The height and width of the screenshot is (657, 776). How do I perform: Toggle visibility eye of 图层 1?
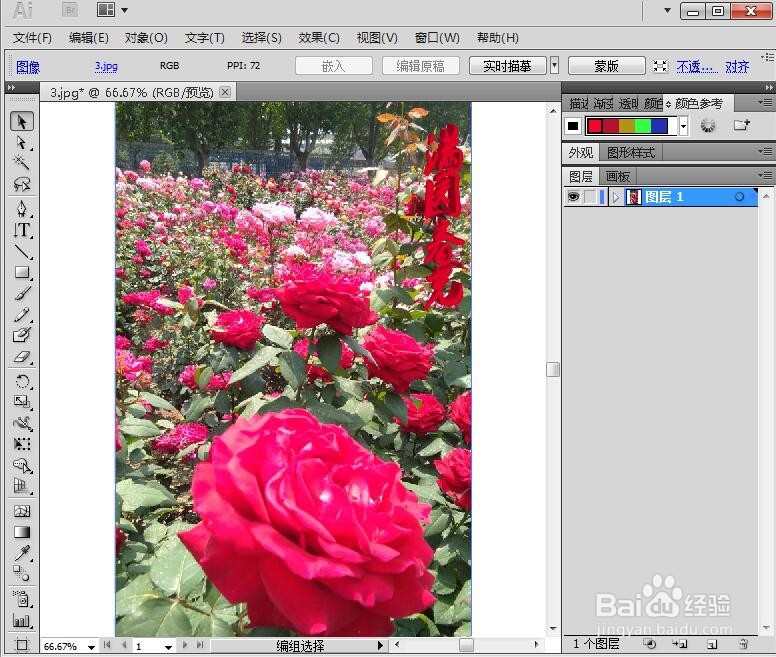(573, 196)
